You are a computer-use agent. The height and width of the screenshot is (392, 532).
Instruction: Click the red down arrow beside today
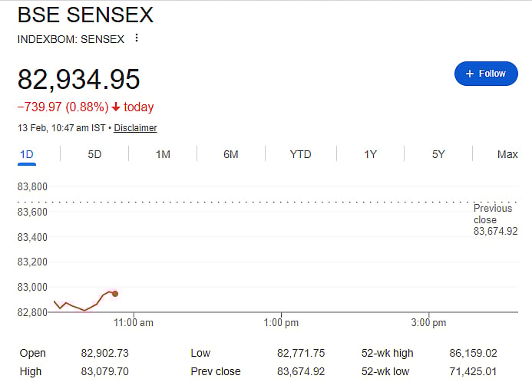click(116, 107)
